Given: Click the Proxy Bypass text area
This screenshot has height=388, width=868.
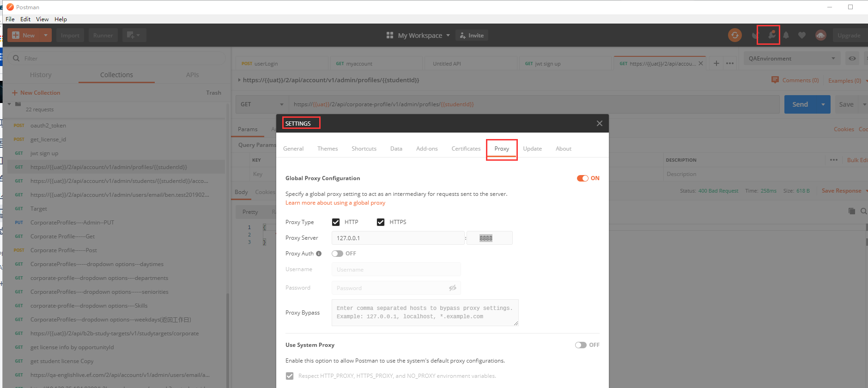Looking at the screenshot, I should [425, 313].
